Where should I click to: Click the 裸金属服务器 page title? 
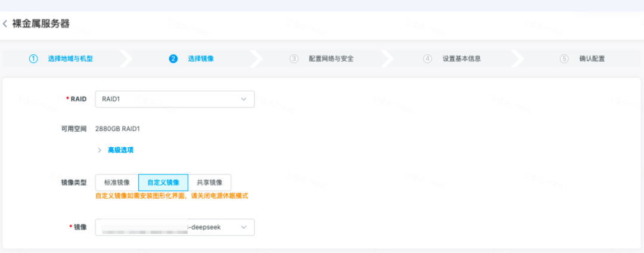pos(41,24)
